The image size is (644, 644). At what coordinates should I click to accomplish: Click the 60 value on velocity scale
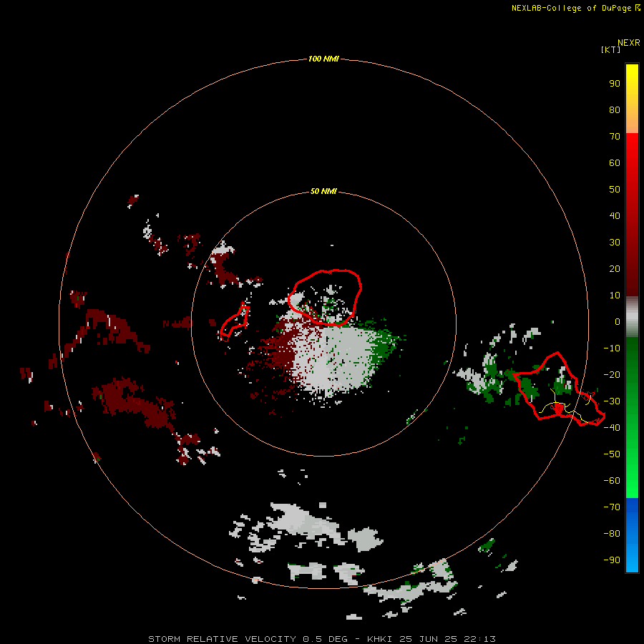click(615, 163)
